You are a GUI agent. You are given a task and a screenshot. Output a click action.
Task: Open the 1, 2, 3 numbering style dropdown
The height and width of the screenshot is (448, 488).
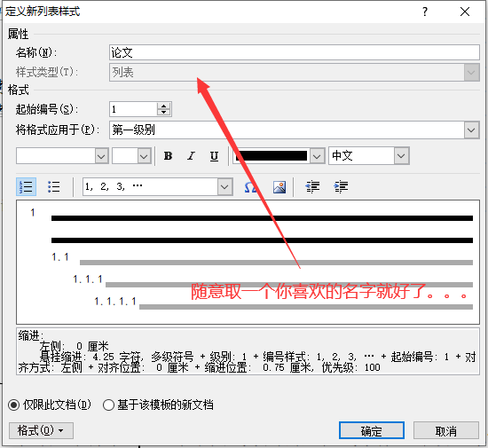point(224,186)
